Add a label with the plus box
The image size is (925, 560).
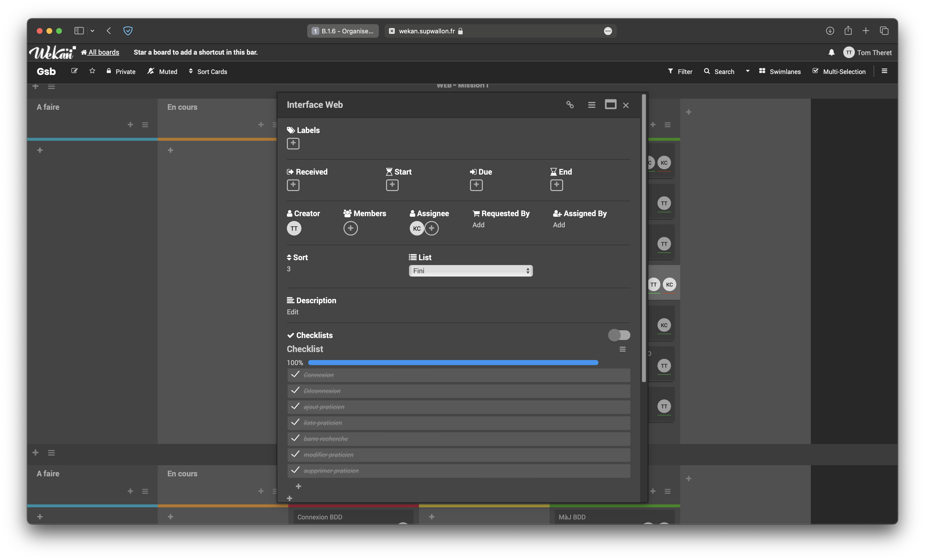click(293, 143)
